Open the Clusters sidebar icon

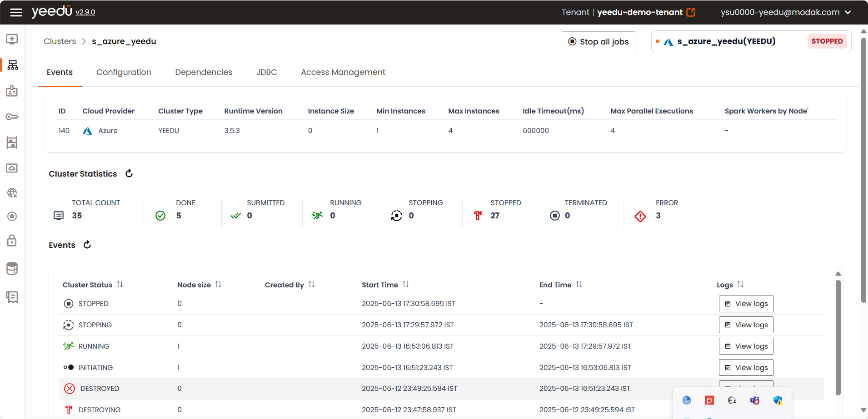pos(13,65)
